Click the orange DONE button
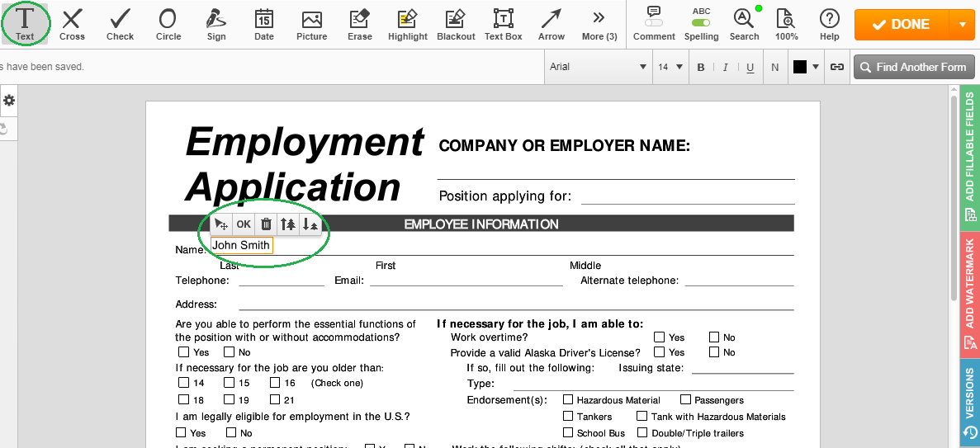The height and width of the screenshot is (448, 980). point(902,25)
